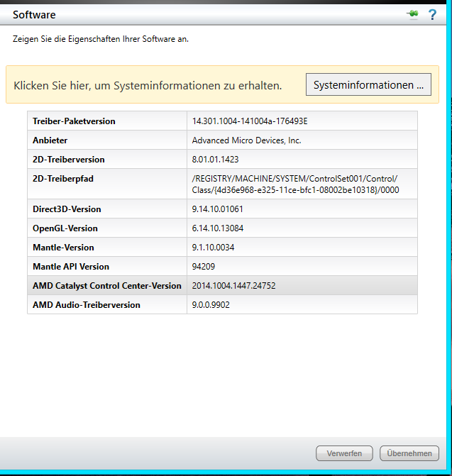Select the AMD Audio-Treiberversion label
452x476 pixels.
[x=87, y=305]
